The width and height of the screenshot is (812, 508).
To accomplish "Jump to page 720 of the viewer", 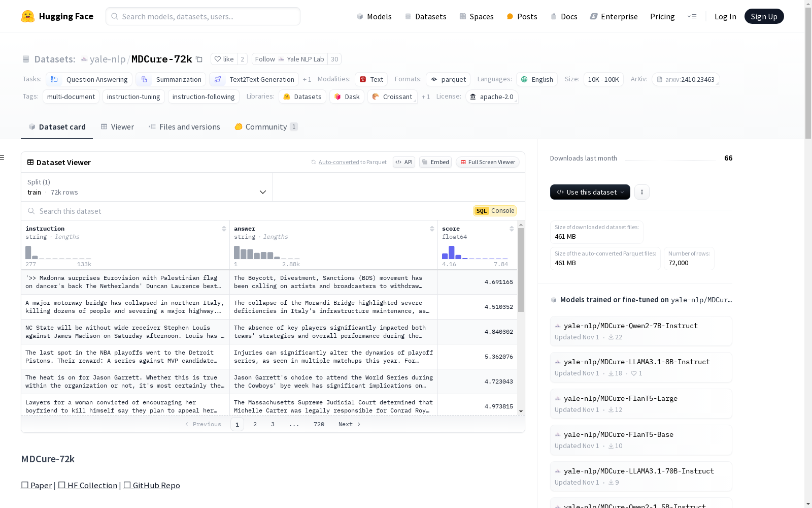I will pyautogui.click(x=319, y=424).
